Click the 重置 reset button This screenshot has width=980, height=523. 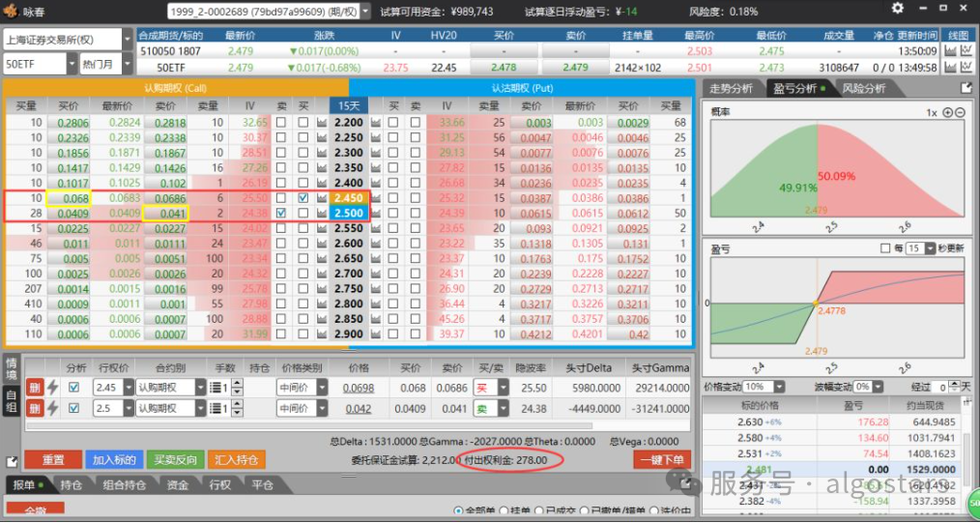pos(53,460)
